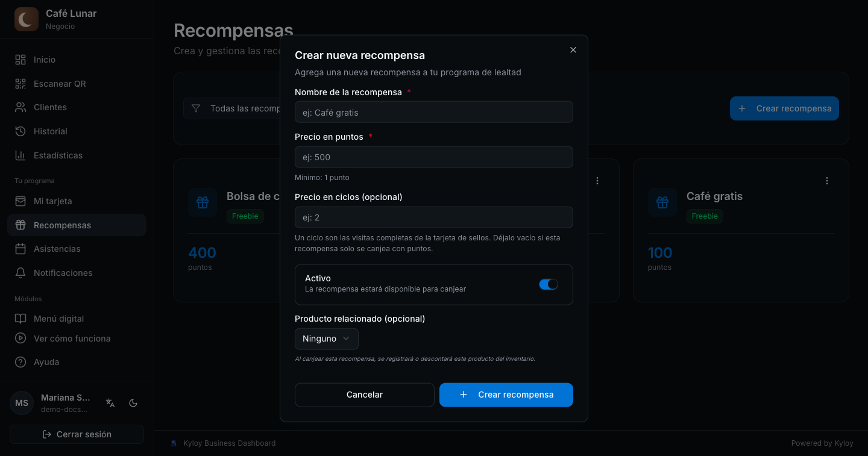Close the Crear nueva recompensa dialog

[x=573, y=50]
